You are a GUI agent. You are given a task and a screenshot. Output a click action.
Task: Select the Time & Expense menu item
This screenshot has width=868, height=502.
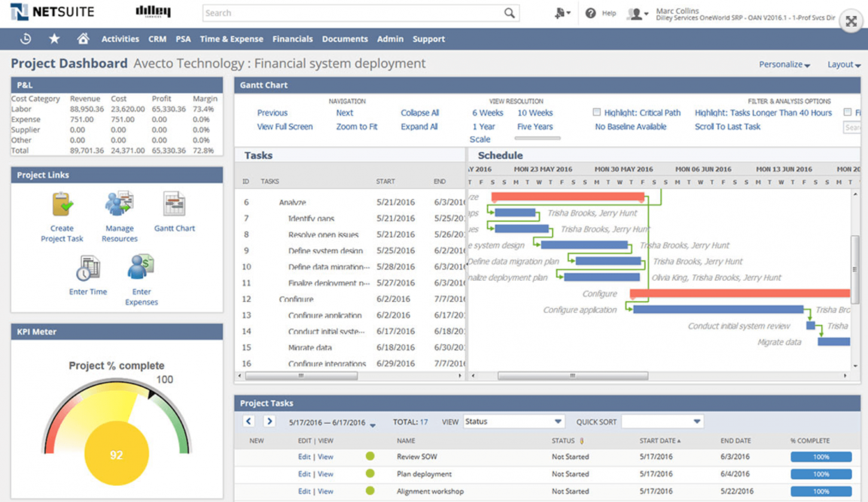click(232, 38)
